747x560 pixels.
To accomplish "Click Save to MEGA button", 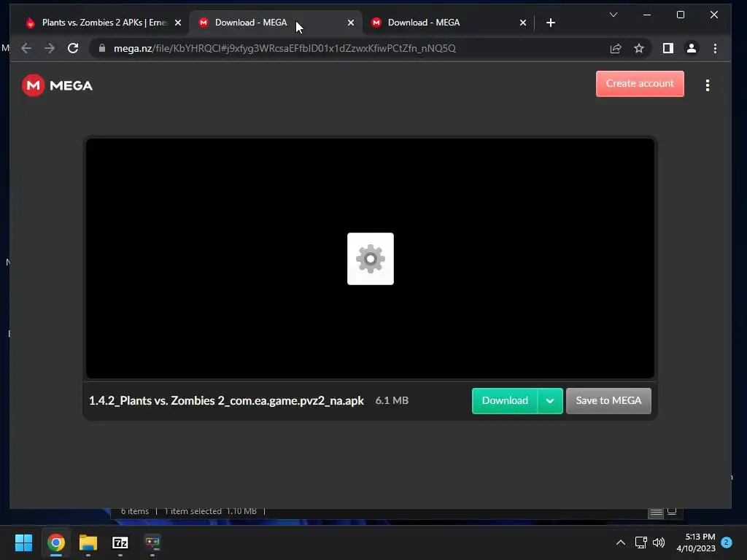I will [x=608, y=401].
